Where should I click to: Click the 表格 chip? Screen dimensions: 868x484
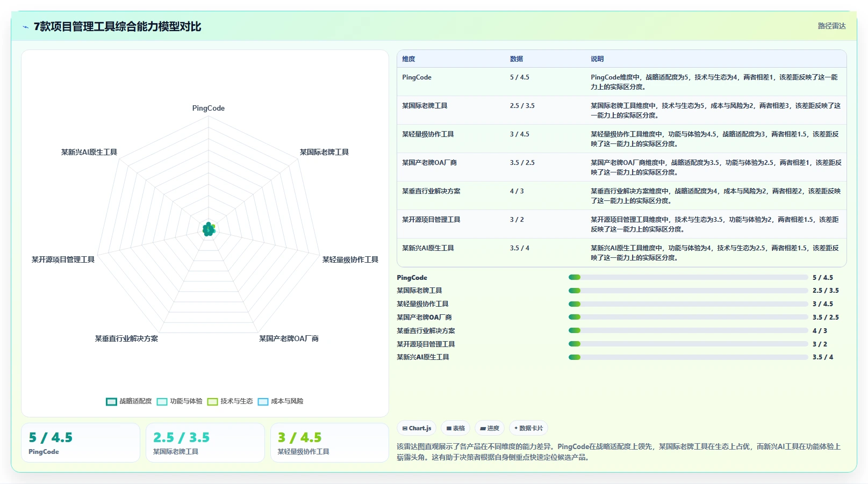click(x=455, y=428)
